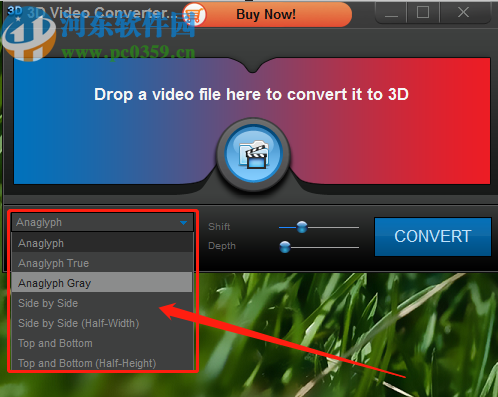Click the Shift slider handle
The width and height of the screenshot is (498, 397).
pos(302,227)
